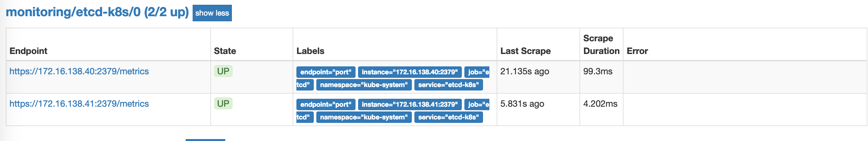This screenshot has width=868, height=141.
Task: Click the instance="172.16.138.40:2379" label badge
Action: tap(409, 72)
